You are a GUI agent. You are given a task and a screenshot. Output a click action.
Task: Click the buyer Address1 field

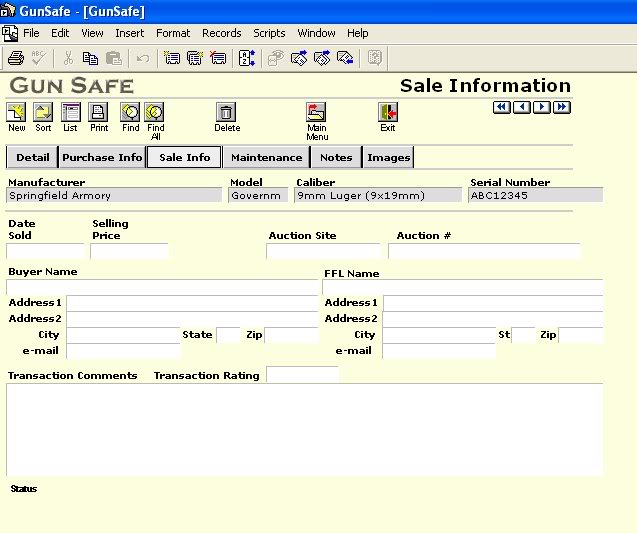coord(193,303)
